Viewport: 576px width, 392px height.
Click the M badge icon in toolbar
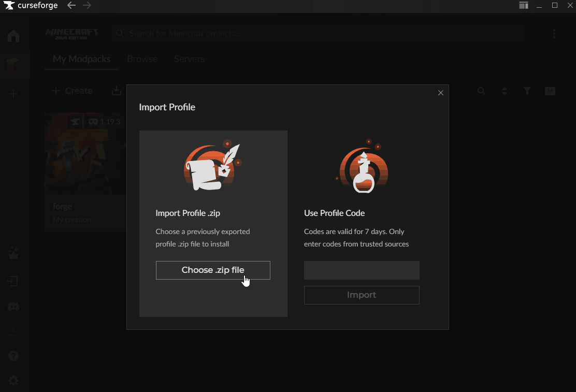tap(550, 91)
